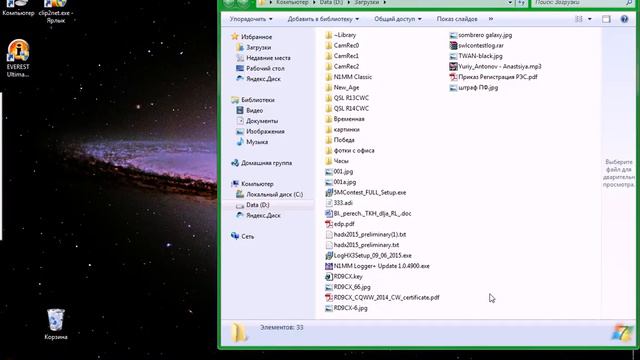Viewport: 640px width, 360px height.
Task: Select Компьютер in navigation pane
Action: (x=252, y=184)
